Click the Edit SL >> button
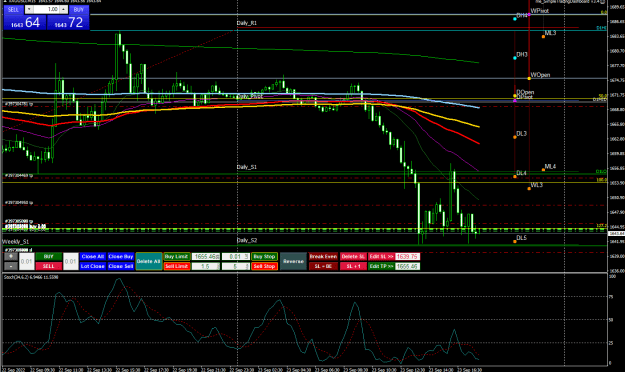Viewport: 625px width, 372px height. coord(381,256)
